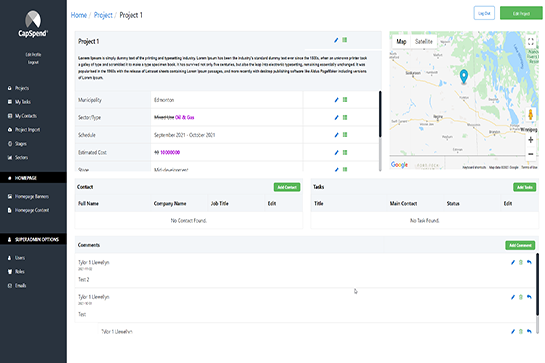Edit Project 1 title with pencil icon

336,40
